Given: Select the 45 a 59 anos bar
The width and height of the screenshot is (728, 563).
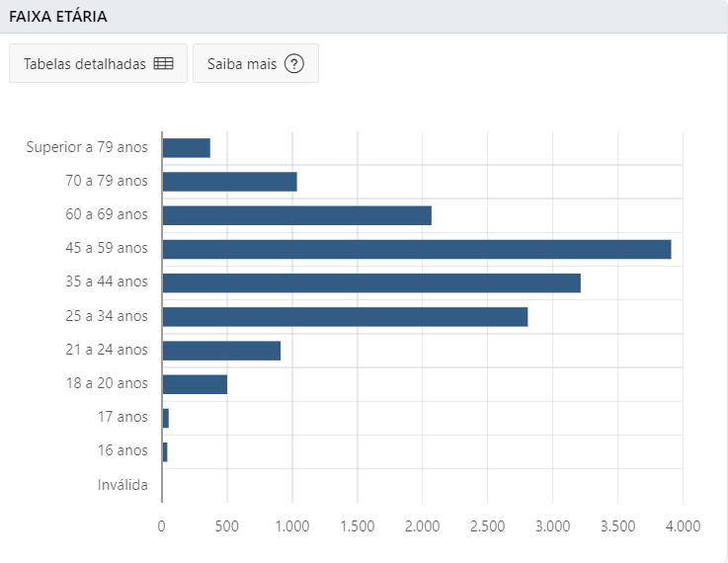Looking at the screenshot, I should click(417, 249).
